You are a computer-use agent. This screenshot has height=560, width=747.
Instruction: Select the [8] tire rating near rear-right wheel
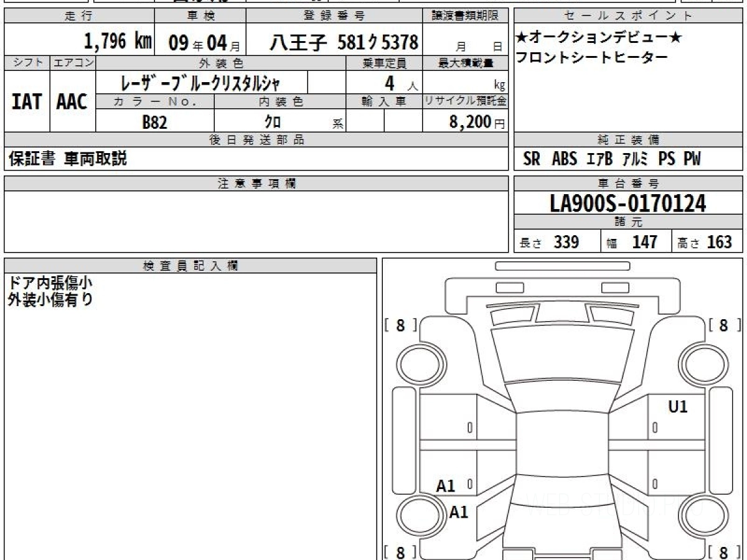pyautogui.click(x=724, y=552)
